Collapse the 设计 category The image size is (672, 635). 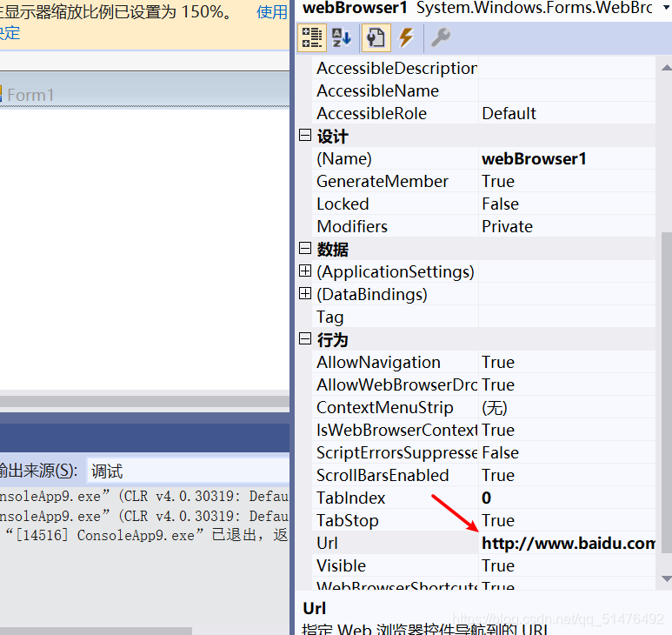pos(305,136)
